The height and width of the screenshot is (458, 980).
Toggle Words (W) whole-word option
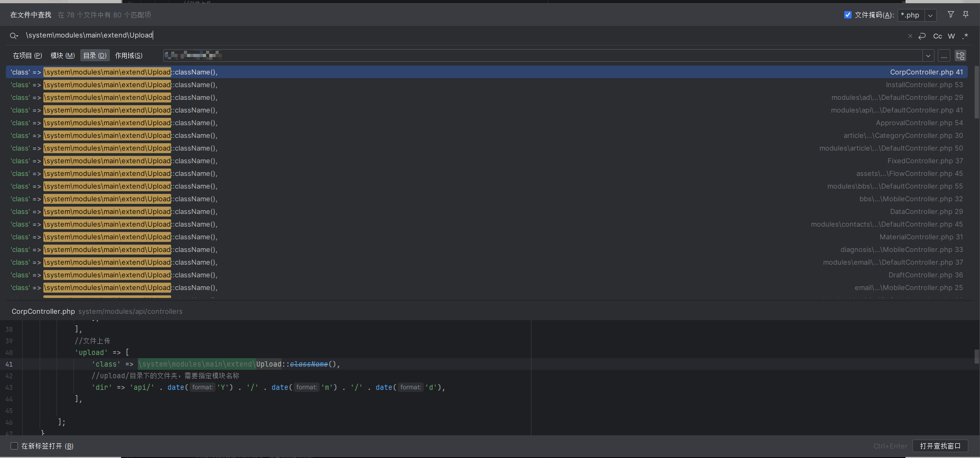(x=951, y=36)
